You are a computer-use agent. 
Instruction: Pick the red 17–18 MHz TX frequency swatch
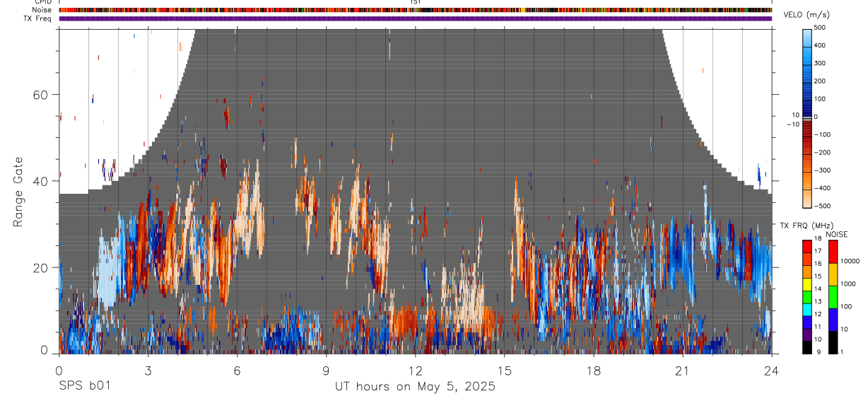coord(807,248)
